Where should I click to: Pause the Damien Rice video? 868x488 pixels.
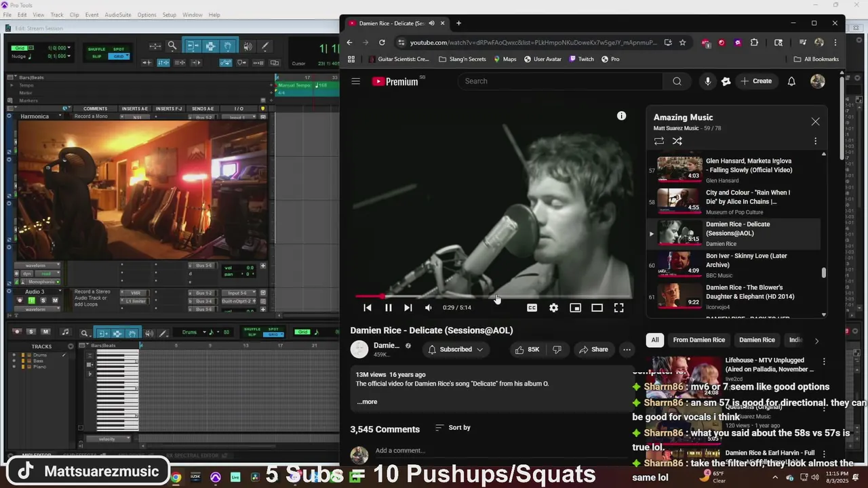pos(389,308)
